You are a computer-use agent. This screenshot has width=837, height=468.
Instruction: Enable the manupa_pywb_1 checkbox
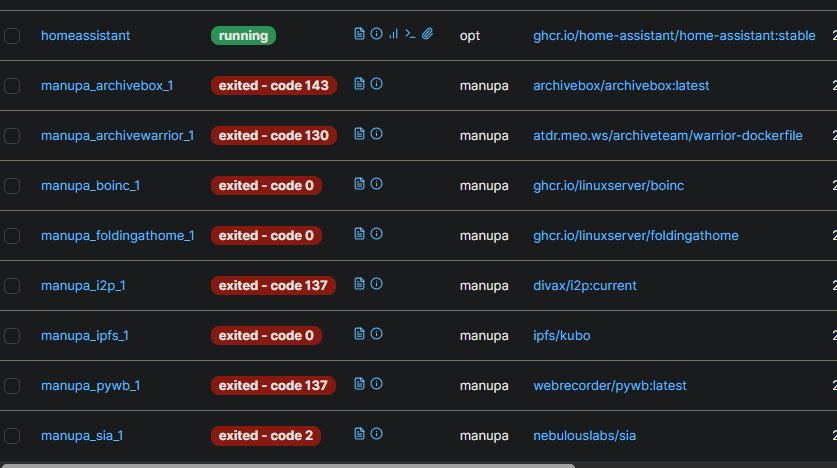(12, 386)
